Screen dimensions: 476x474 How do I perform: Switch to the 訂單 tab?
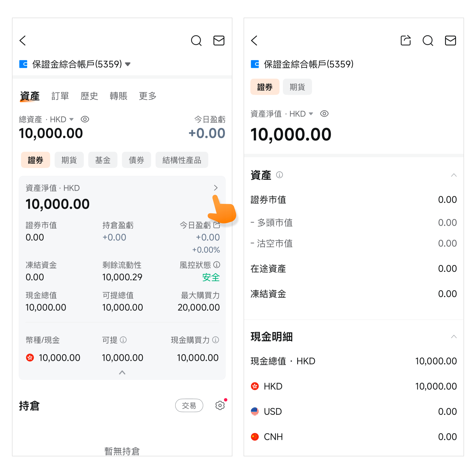coord(60,96)
